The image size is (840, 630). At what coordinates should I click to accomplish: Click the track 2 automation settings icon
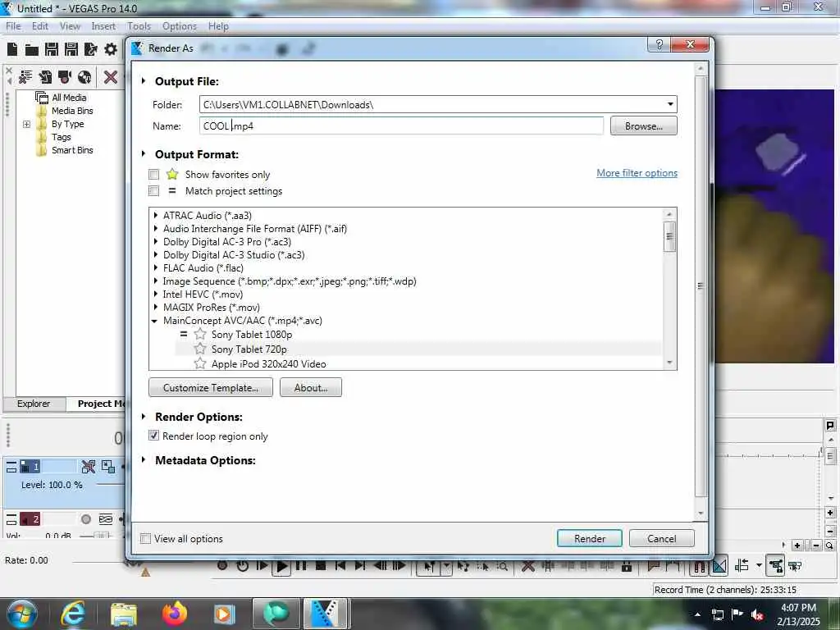click(106, 519)
